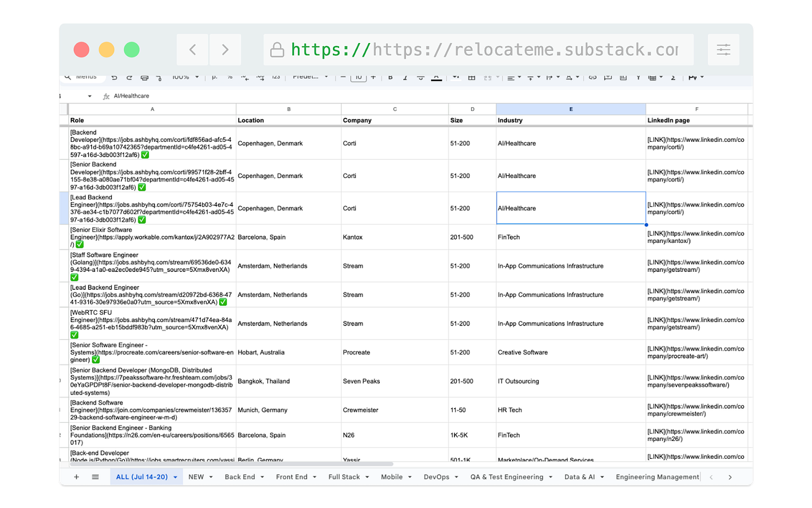Switch to the Mobile sheet tab

(x=391, y=477)
